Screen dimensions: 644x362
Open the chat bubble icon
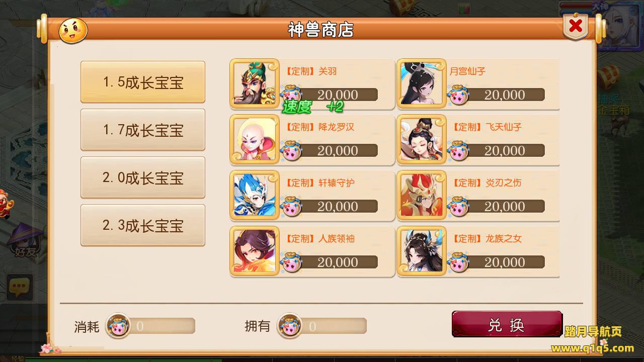[x=19, y=288]
